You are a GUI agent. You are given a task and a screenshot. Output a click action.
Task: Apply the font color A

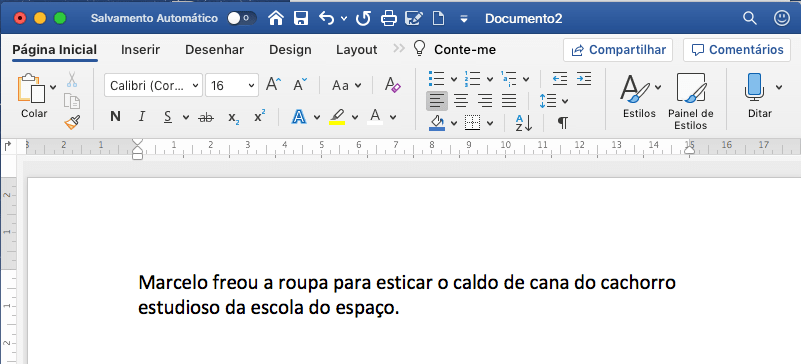click(x=375, y=117)
